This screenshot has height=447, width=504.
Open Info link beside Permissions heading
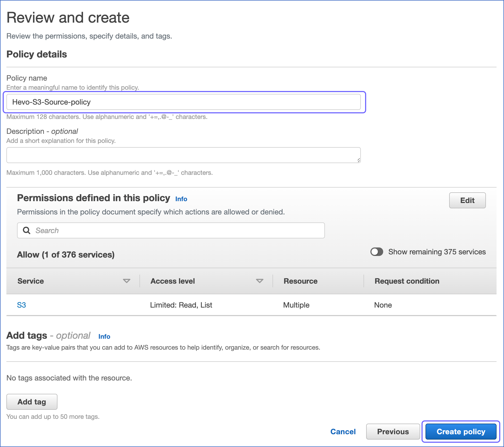coord(181,199)
